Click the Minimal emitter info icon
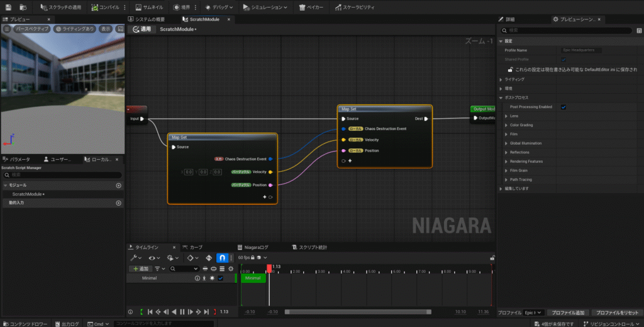 [197, 279]
